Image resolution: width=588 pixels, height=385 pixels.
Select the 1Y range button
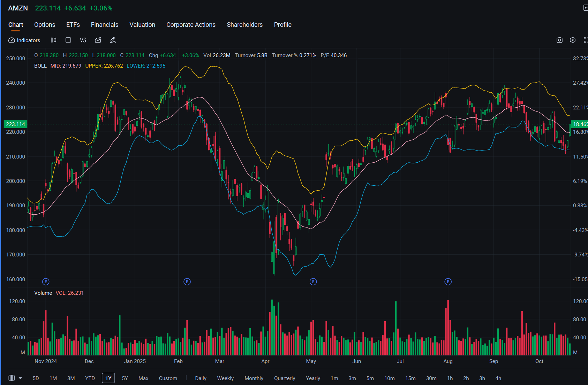point(108,378)
